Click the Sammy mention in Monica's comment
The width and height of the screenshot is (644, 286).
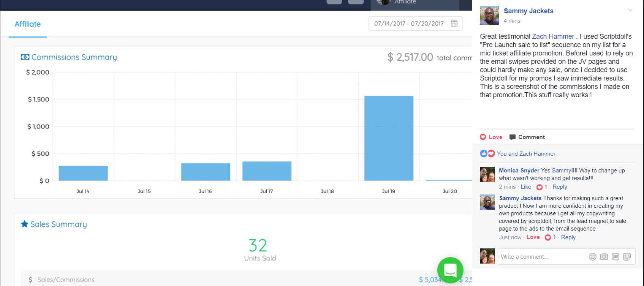562,171
